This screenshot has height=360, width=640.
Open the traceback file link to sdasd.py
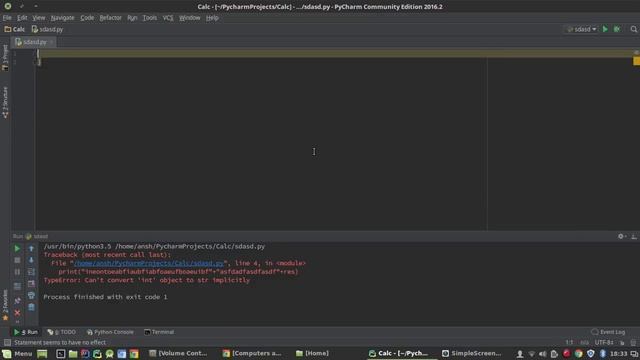tap(149, 263)
